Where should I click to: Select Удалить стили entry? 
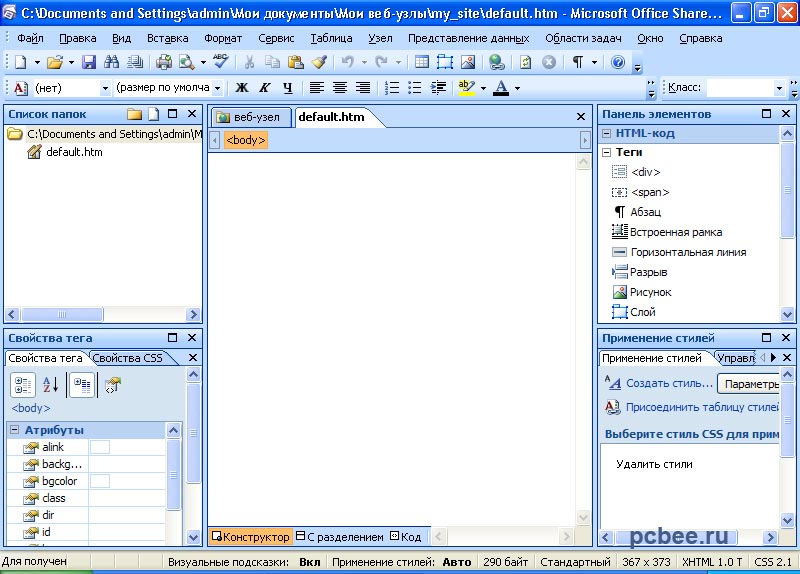point(654,464)
